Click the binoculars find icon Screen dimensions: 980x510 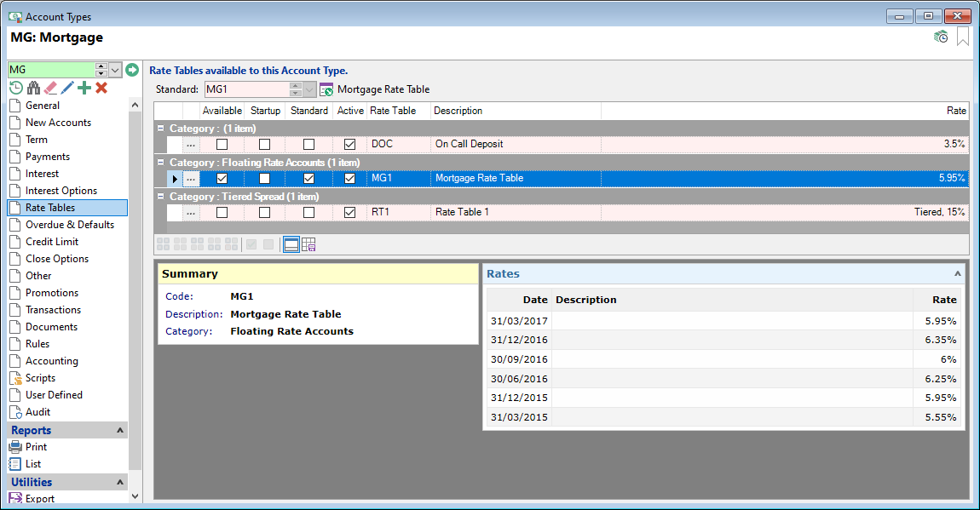(x=34, y=88)
